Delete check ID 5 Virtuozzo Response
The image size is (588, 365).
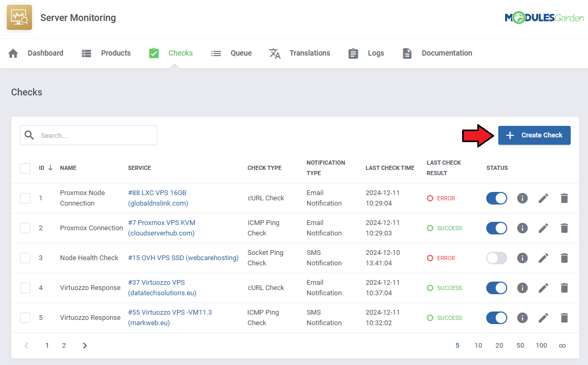coord(564,318)
